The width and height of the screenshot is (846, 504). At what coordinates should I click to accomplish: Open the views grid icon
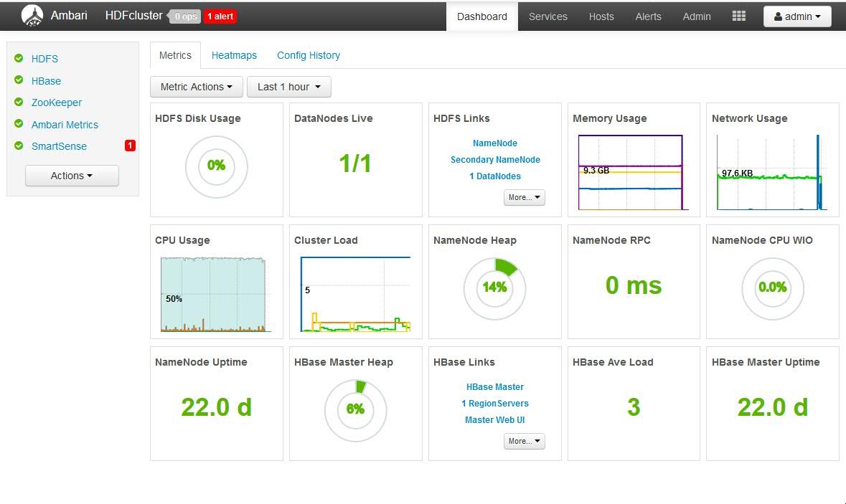[x=738, y=16]
